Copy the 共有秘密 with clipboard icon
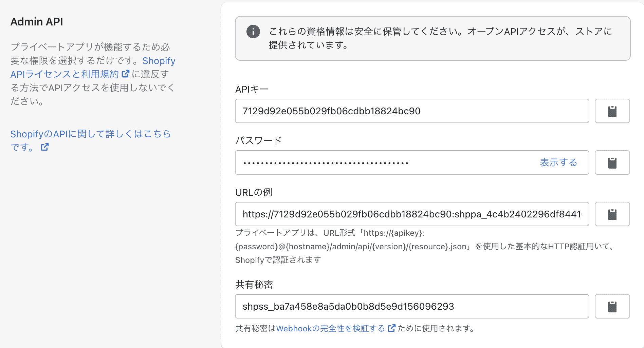The width and height of the screenshot is (644, 348). pyautogui.click(x=612, y=306)
